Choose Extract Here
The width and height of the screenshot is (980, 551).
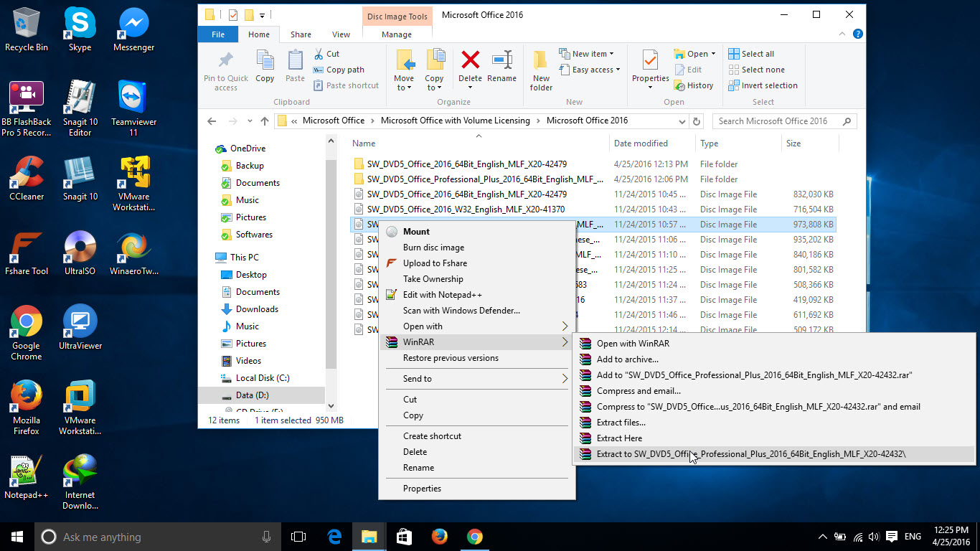click(x=775, y=438)
